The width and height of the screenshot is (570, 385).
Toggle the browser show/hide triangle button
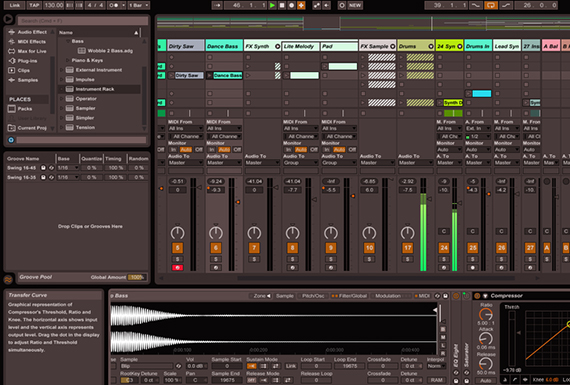pyautogui.click(x=8, y=19)
